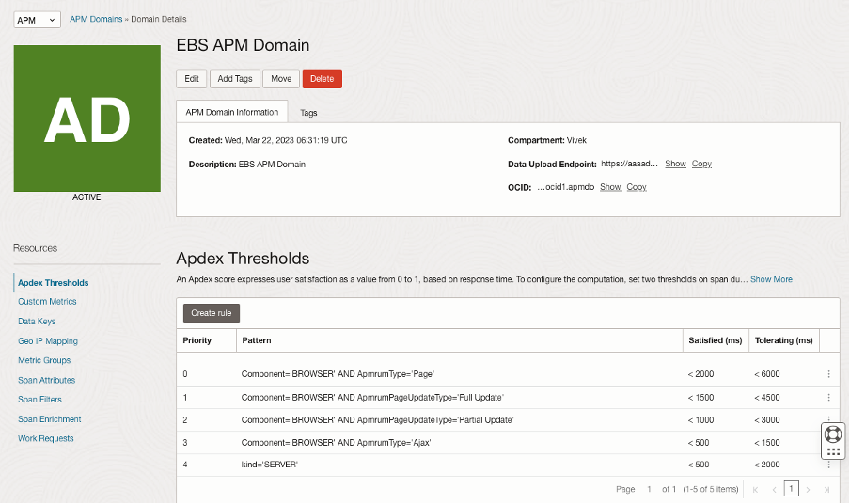Open Span Filters resource section
Viewport: 850px width, 504px height.
tap(39, 400)
